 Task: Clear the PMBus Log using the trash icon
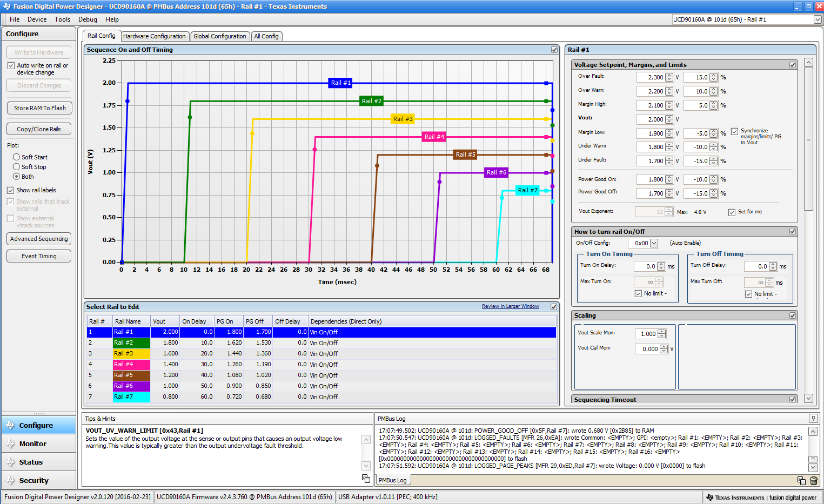tap(814, 480)
